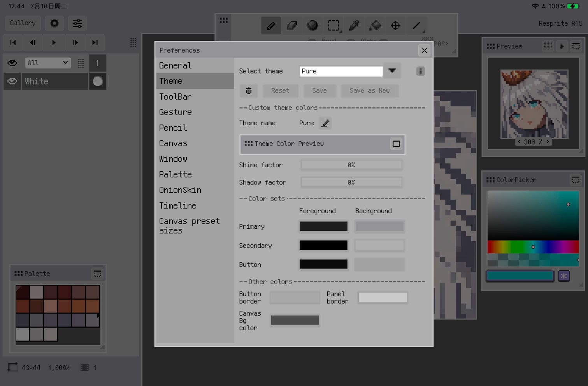Switch to the Gesture preferences tab
This screenshot has width=588, height=386.
(x=176, y=112)
